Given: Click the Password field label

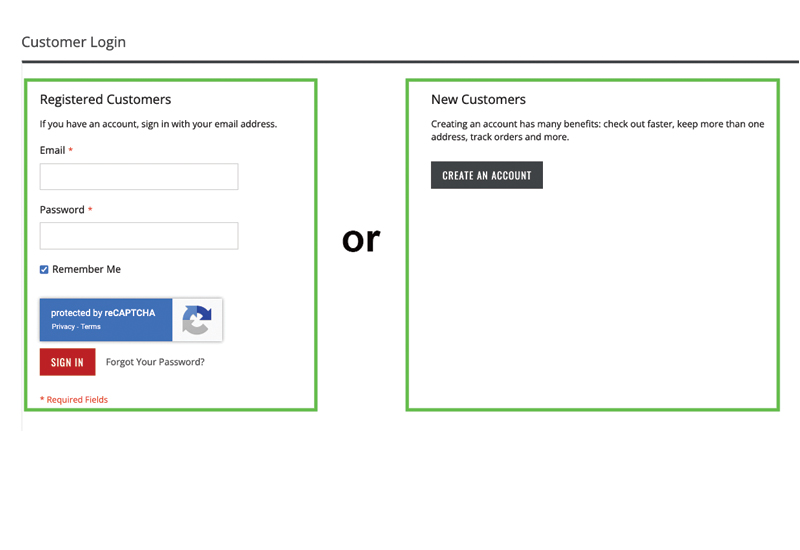Looking at the screenshot, I should tap(62, 210).
